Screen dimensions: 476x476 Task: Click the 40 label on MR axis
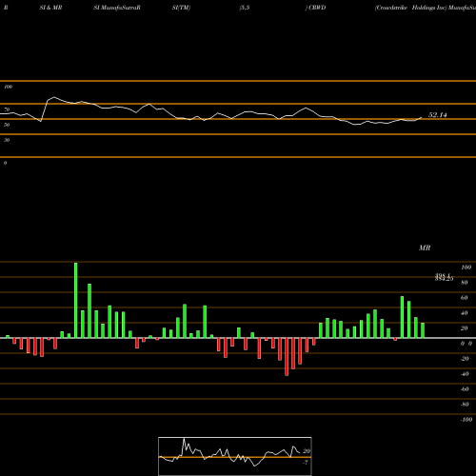click(465, 313)
